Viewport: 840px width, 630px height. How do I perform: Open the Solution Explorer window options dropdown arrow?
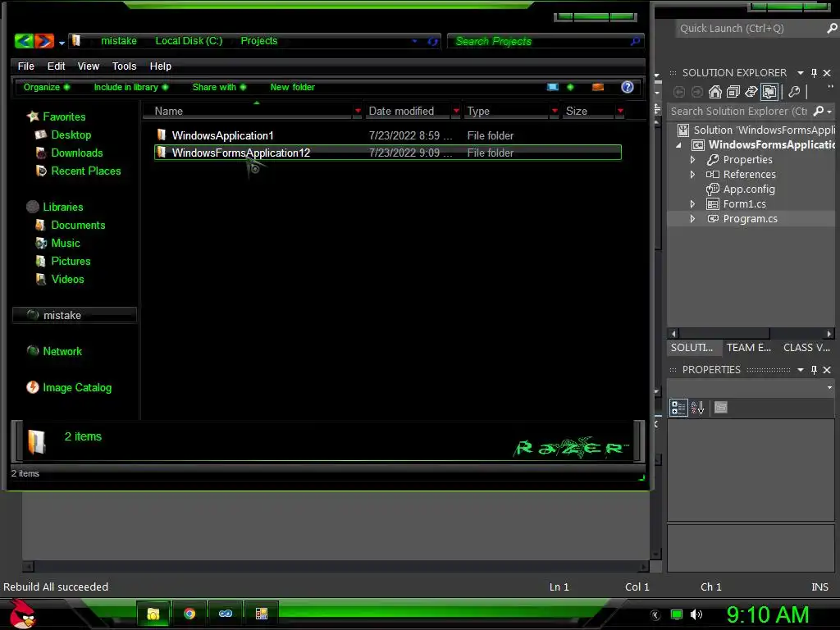(x=801, y=73)
